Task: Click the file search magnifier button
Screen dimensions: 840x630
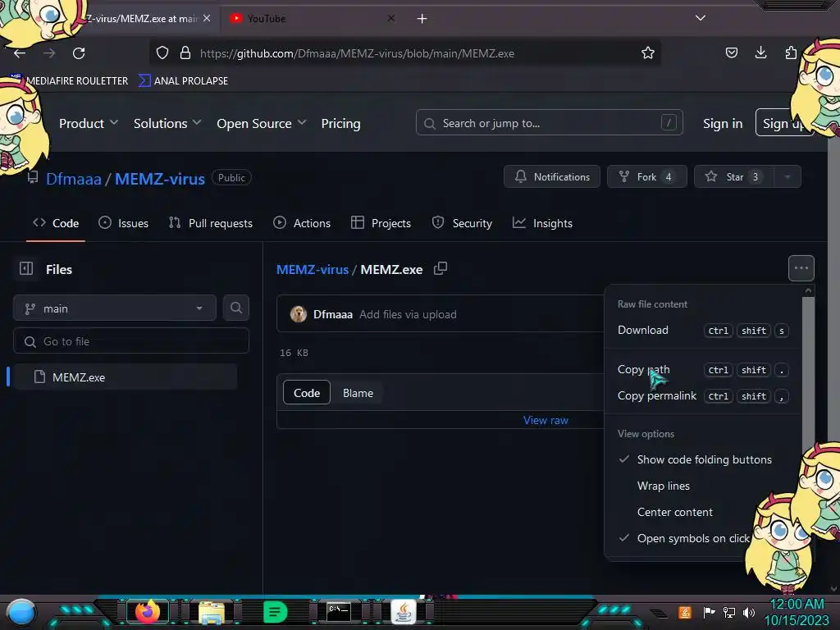Action: pos(235,308)
